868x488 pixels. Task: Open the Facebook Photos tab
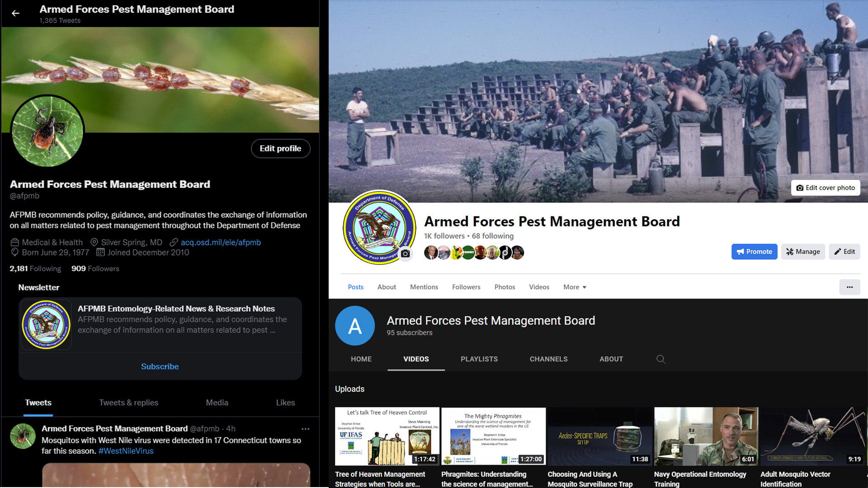point(505,287)
